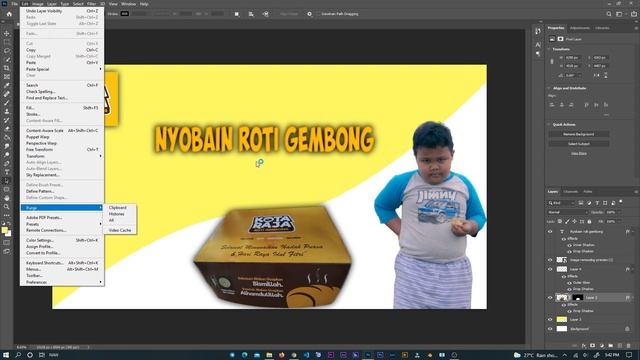The height and width of the screenshot is (360, 640).
Task: Create a new group folder icon
Action: 610,346
